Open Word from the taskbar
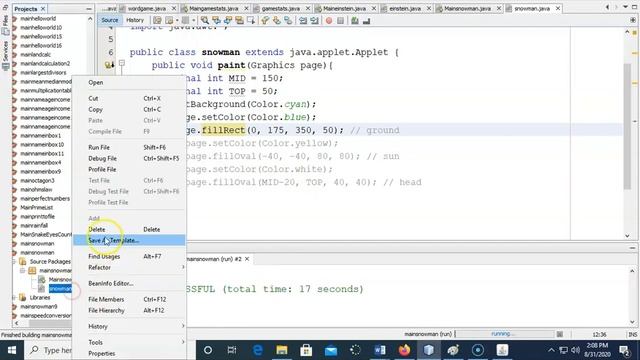 point(380,350)
